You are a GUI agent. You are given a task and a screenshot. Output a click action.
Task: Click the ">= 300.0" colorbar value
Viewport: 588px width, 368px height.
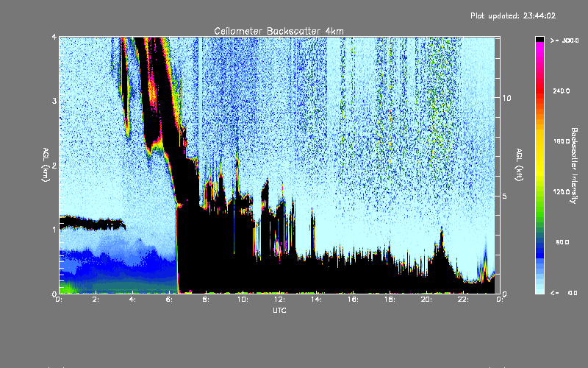click(564, 40)
